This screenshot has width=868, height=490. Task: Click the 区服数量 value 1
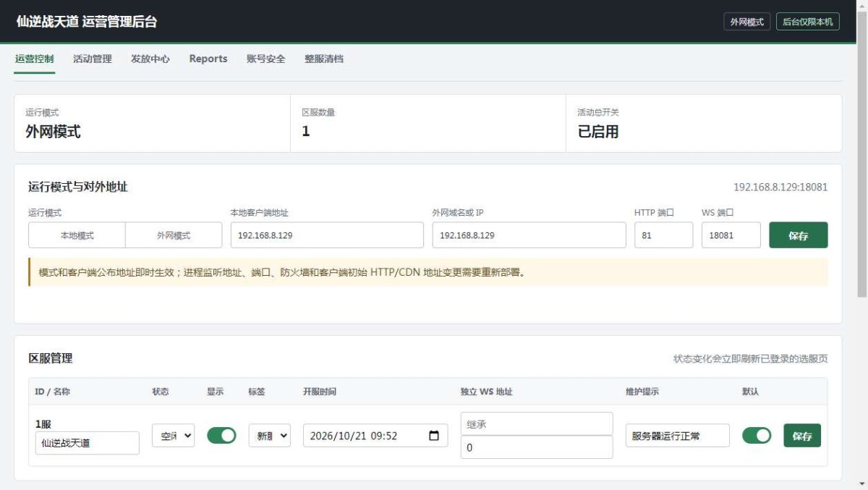coord(306,132)
